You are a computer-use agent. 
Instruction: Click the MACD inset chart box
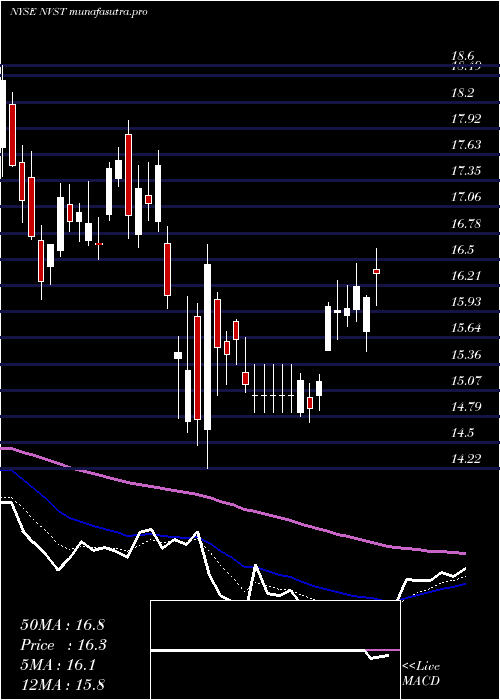pyautogui.click(x=275, y=650)
